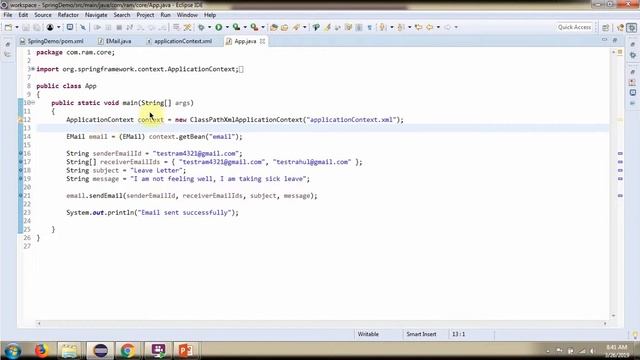The width and height of the screenshot is (640, 360).
Task: Expand folded imports on line 3
Action: (33, 69)
